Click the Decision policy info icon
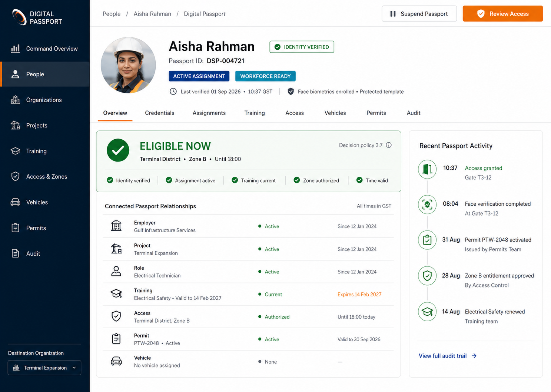The height and width of the screenshot is (392, 551). pos(389,145)
